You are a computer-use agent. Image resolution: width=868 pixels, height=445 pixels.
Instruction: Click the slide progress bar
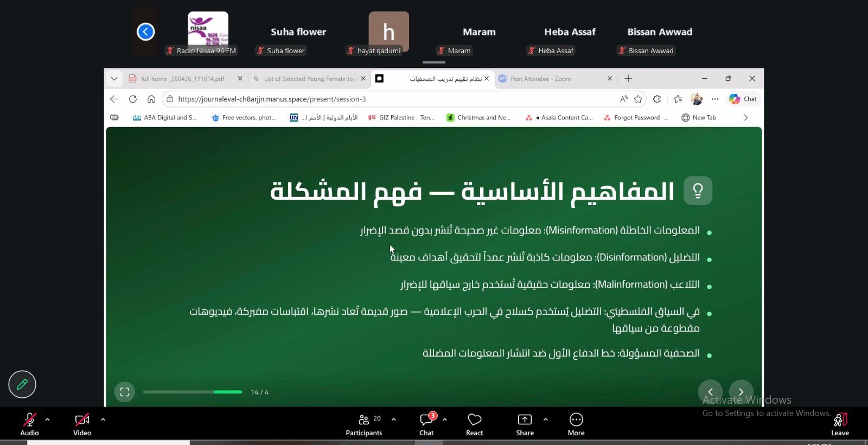tap(193, 392)
